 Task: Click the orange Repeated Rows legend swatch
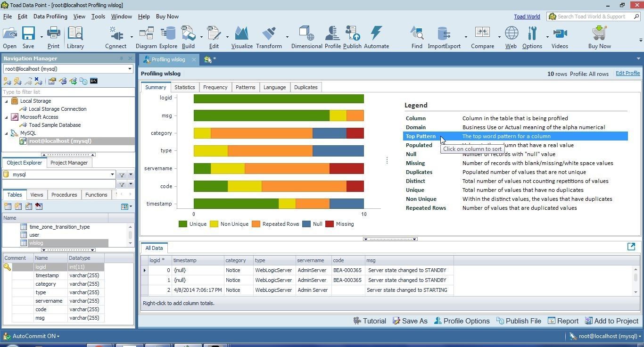pyautogui.click(x=256, y=224)
